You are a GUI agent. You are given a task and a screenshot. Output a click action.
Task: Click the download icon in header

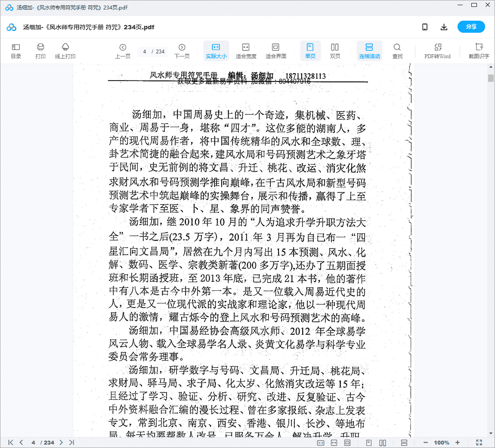(x=444, y=27)
